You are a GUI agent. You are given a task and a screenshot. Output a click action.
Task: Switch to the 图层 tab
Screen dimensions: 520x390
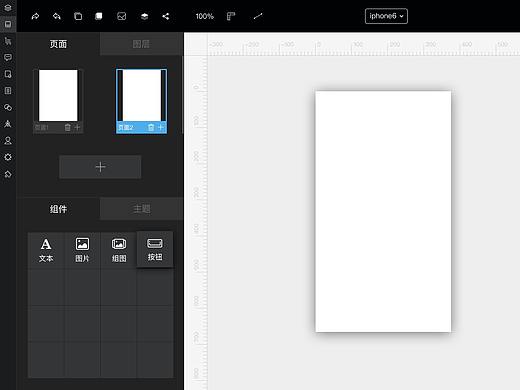(141, 44)
